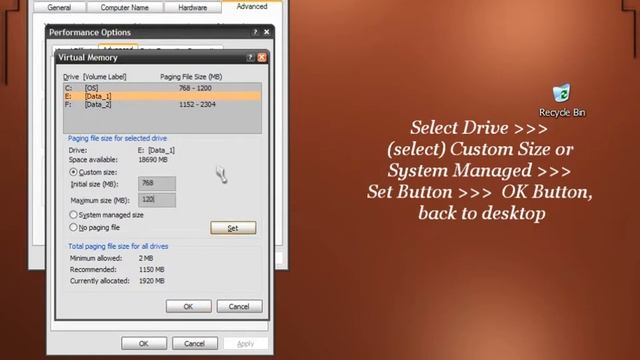The image size is (640, 360).
Task: Open the Recycle Bin desktop icon
Action: pos(562,100)
